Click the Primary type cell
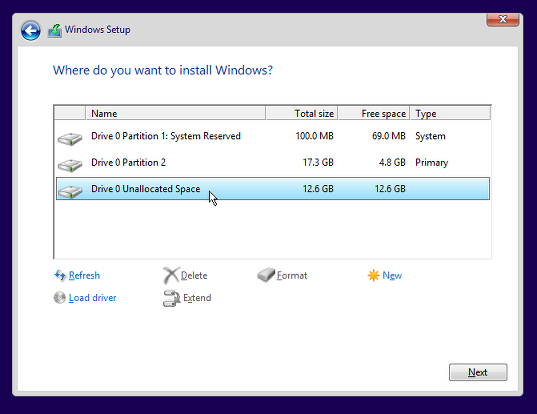The height and width of the screenshot is (414, 537). pos(432,162)
